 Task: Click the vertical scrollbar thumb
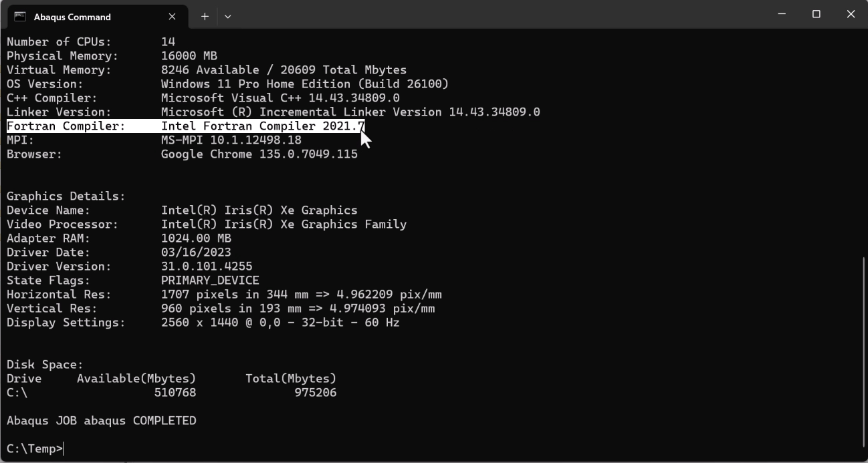[x=863, y=351]
